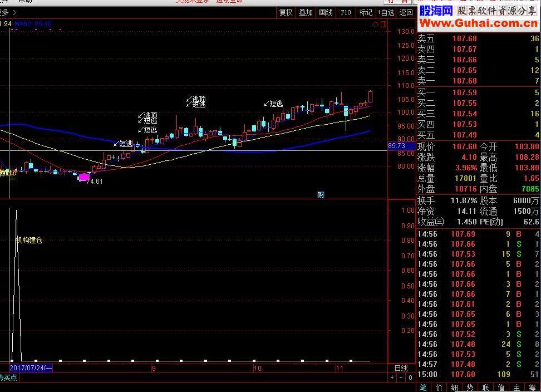The height and width of the screenshot is (392, 541).
Task: Click the 买四 107.53 order row
Action: [478, 124]
